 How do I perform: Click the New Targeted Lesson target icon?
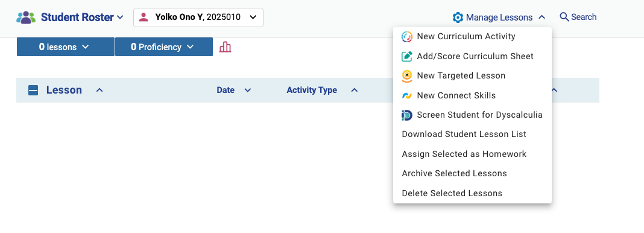pyautogui.click(x=406, y=76)
